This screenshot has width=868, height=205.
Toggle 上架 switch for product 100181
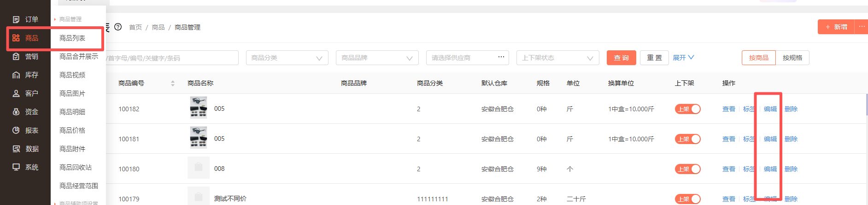coord(688,139)
